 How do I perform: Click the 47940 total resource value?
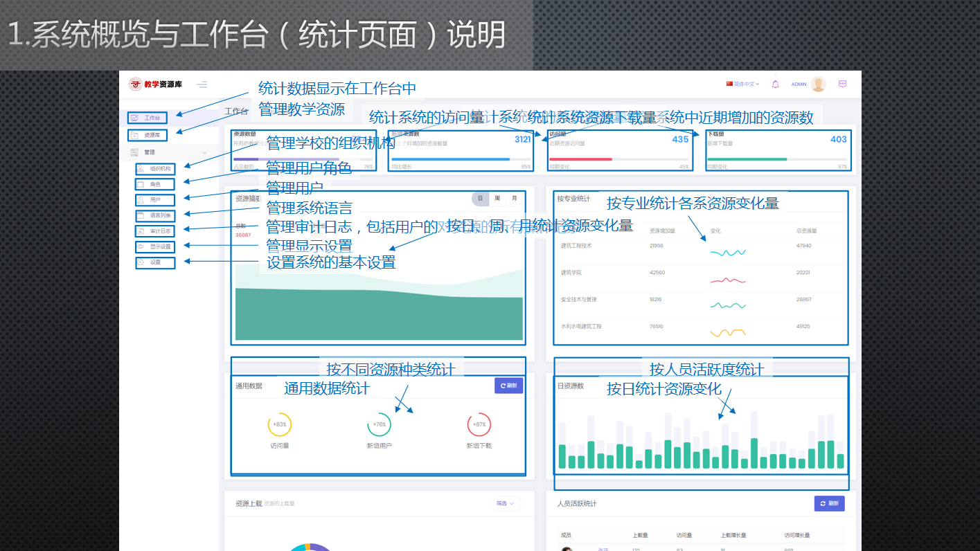tap(804, 246)
